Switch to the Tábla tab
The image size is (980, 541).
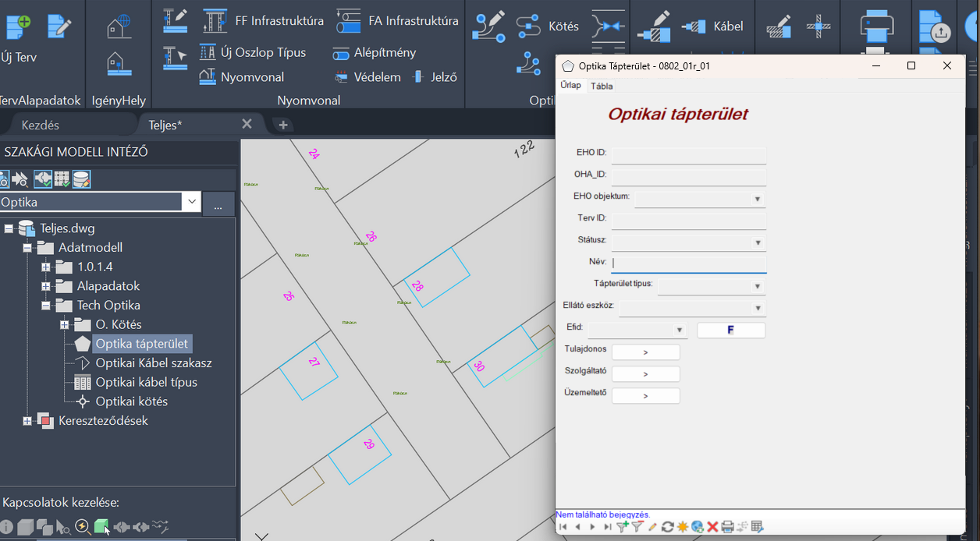(601, 86)
